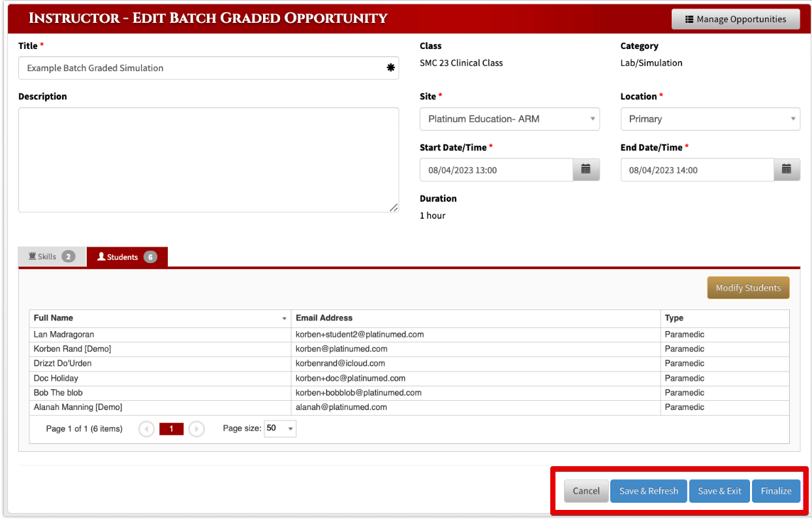The height and width of the screenshot is (521, 812).
Task: Switch to the Skills tab
Action: 52,257
